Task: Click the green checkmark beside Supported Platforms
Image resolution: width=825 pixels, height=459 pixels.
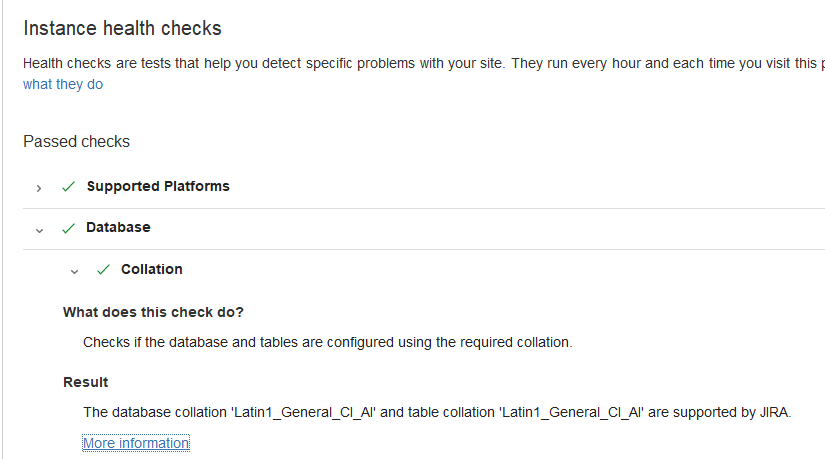Action: [x=68, y=186]
